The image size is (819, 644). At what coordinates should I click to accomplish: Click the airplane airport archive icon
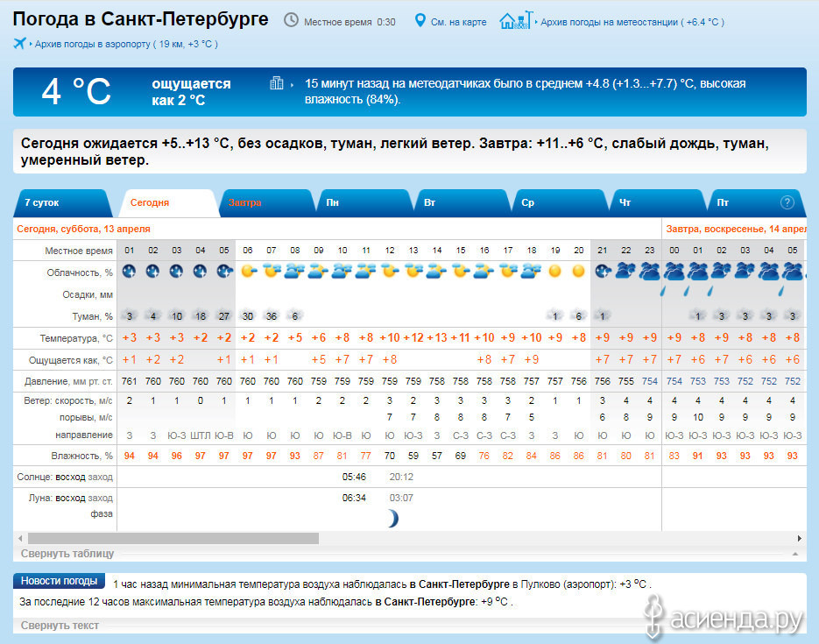pos(19,43)
